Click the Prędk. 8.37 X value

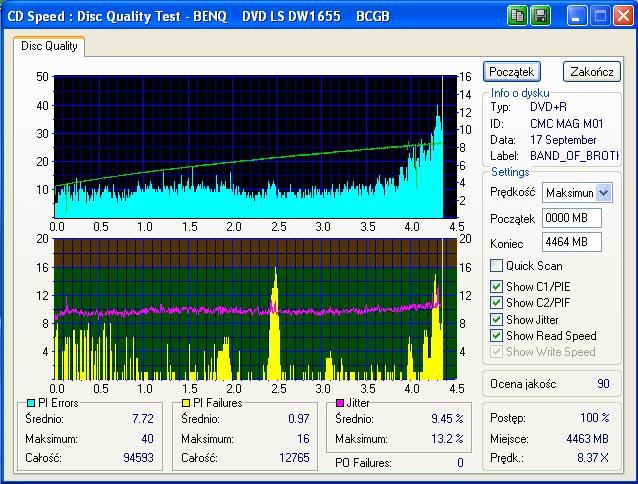[593, 458]
